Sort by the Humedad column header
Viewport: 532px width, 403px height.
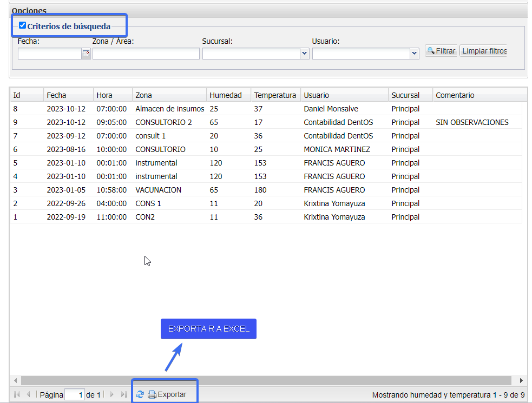click(x=226, y=95)
